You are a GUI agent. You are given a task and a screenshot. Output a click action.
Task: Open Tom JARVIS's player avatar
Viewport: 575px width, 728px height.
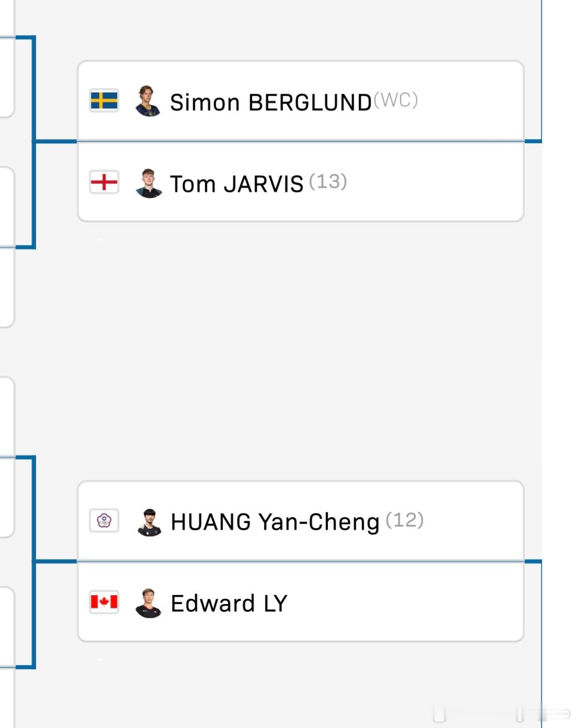click(x=148, y=183)
